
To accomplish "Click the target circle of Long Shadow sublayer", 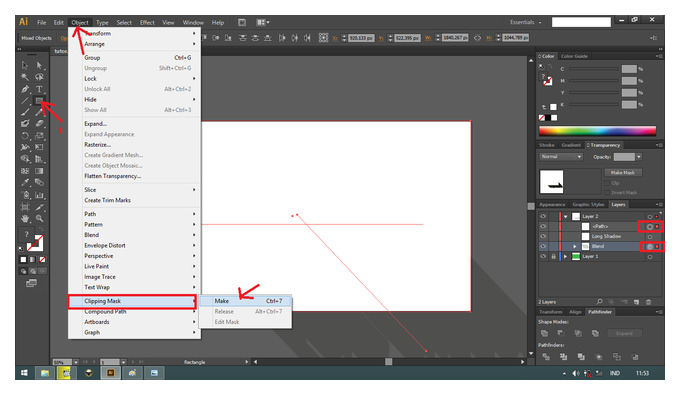I will click(650, 236).
